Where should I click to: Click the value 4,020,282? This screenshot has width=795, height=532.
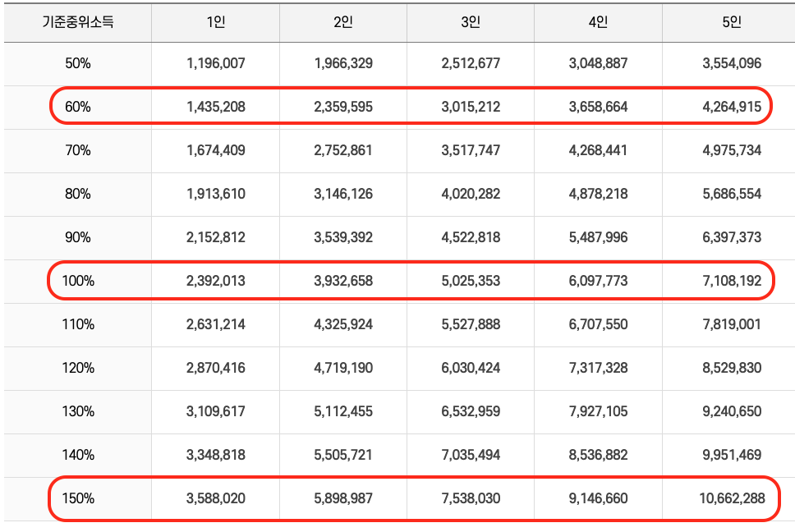[x=471, y=194]
